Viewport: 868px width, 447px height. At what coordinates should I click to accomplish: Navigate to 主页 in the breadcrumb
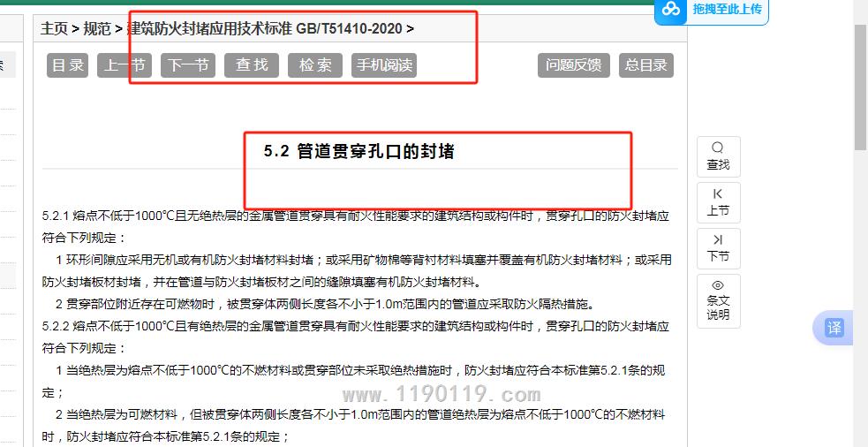(x=54, y=28)
